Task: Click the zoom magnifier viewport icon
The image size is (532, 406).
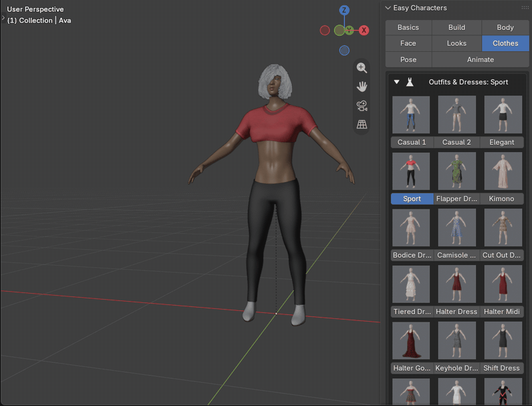Action: (x=362, y=68)
